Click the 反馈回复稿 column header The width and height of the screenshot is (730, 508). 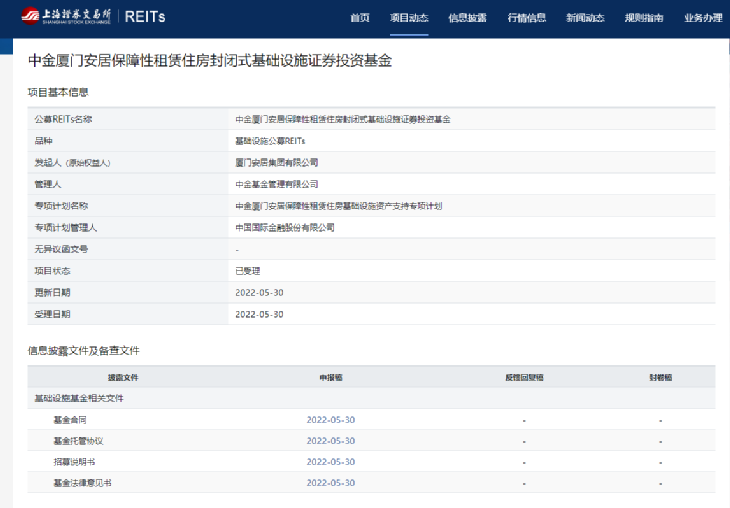(524, 377)
